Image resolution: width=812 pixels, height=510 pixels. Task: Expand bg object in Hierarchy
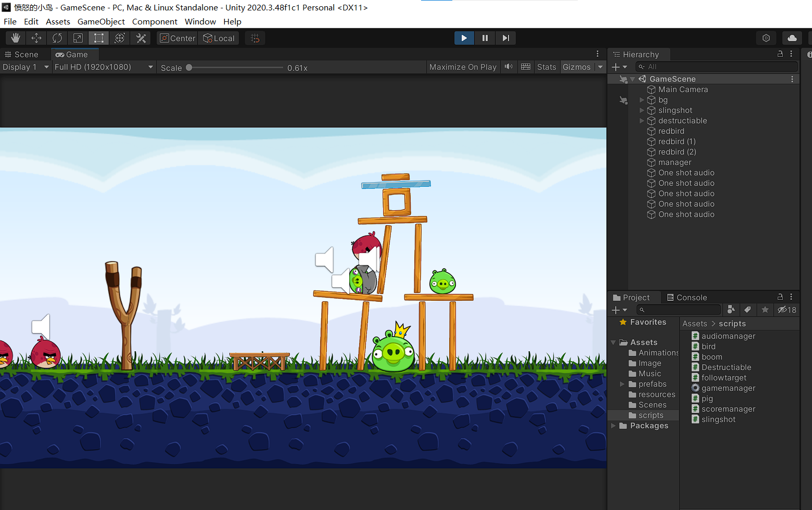click(642, 100)
